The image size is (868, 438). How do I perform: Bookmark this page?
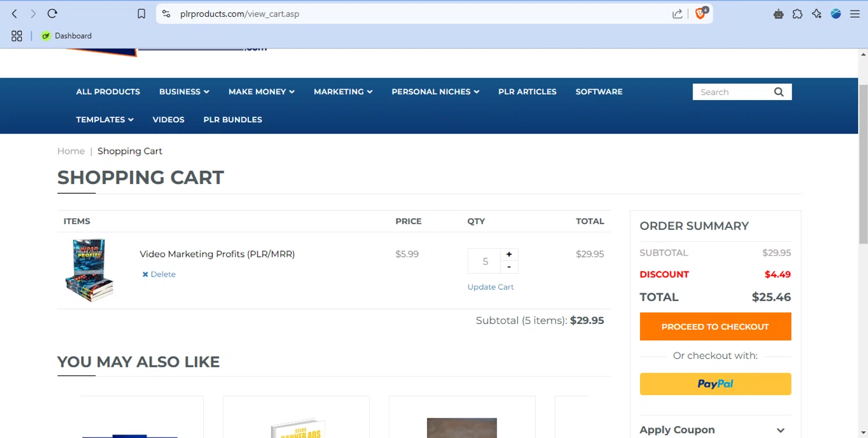click(141, 14)
